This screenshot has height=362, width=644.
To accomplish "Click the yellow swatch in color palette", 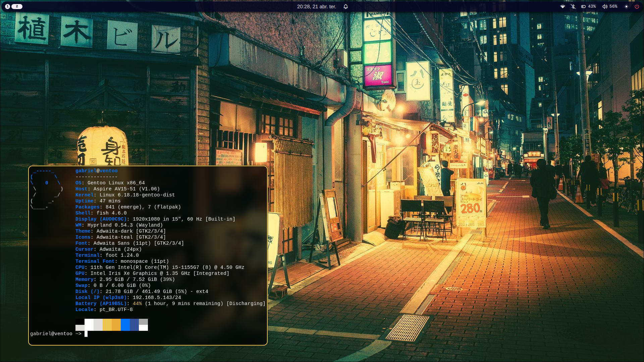I will click(107, 325).
